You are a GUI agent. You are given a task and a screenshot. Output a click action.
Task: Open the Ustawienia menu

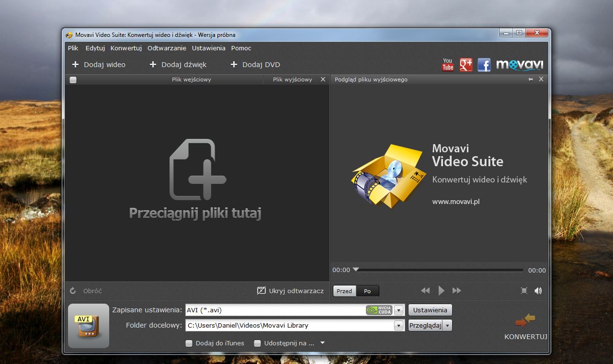[209, 48]
